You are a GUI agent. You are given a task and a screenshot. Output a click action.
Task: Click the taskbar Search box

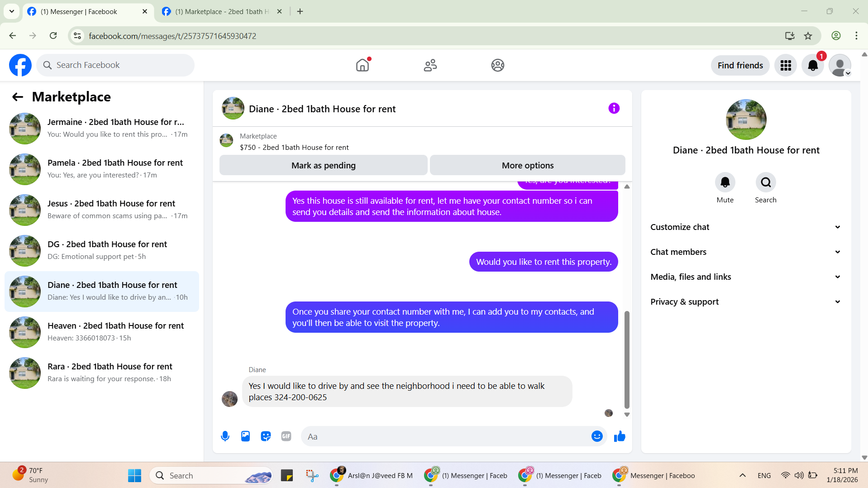point(211,475)
